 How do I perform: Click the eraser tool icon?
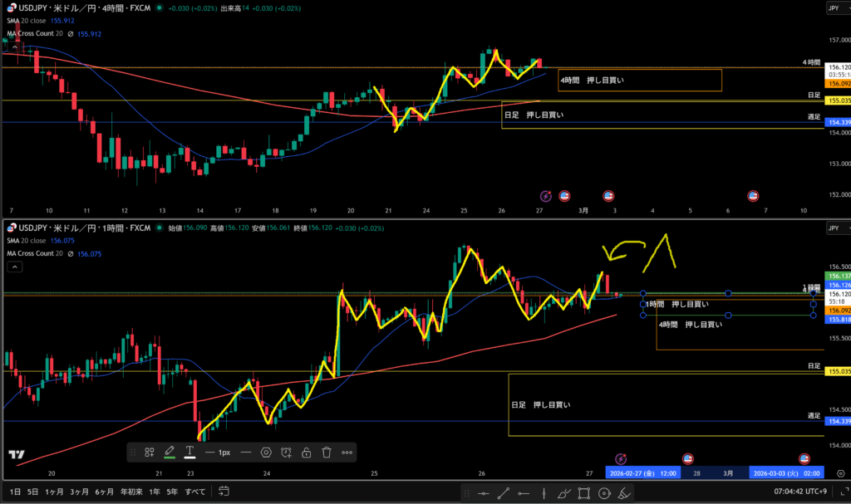click(x=625, y=493)
